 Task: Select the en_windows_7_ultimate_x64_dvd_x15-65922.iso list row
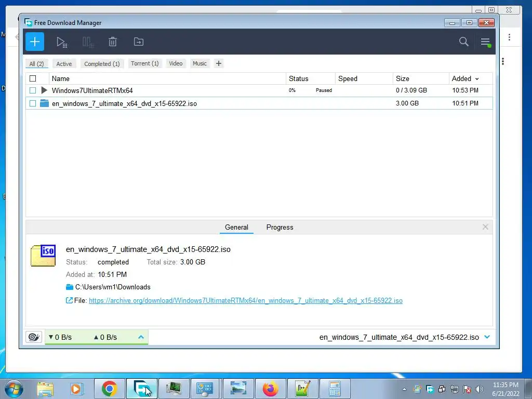(x=259, y=103)
